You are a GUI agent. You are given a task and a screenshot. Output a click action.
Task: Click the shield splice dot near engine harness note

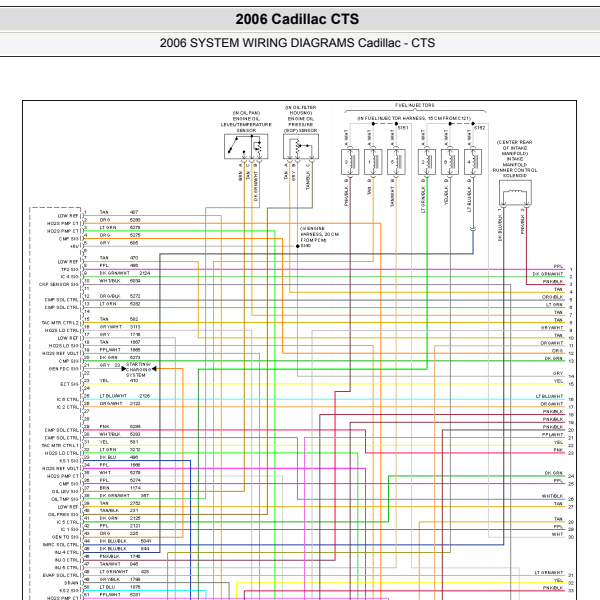297,246
